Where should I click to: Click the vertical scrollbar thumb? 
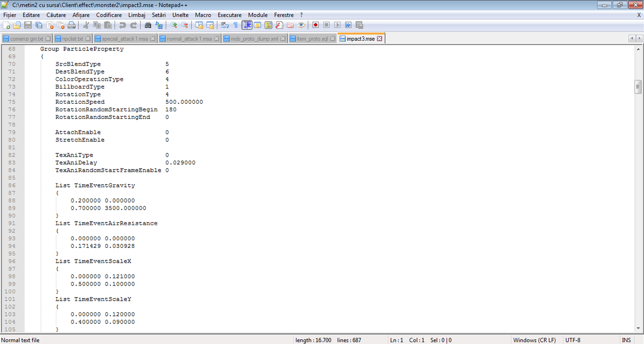[x=638, y=87]
